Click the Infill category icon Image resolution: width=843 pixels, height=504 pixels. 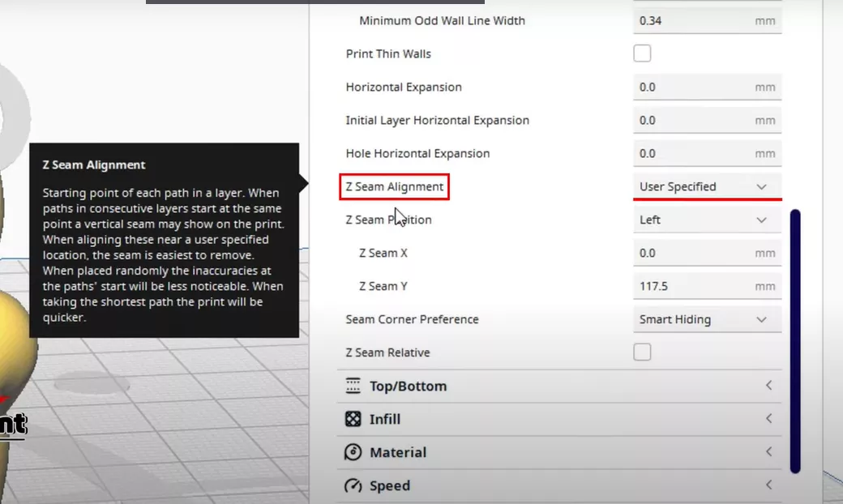(x=353, y=419)
